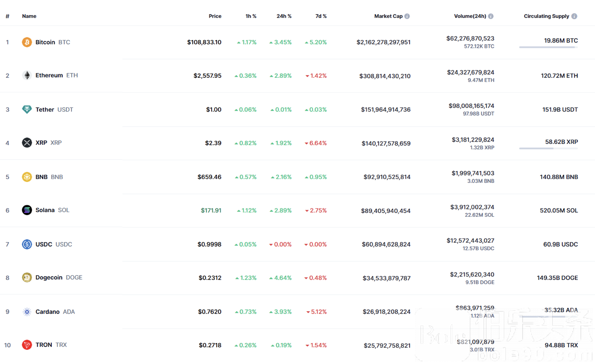Open the TRON TRX page link

click(x=51, y=345)
